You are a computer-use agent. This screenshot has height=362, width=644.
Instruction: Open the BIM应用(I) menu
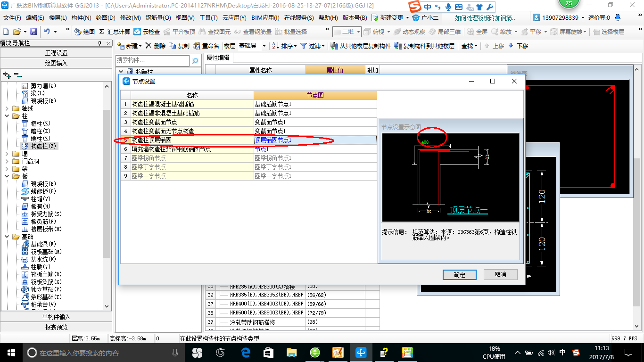(x=265, y=17)
